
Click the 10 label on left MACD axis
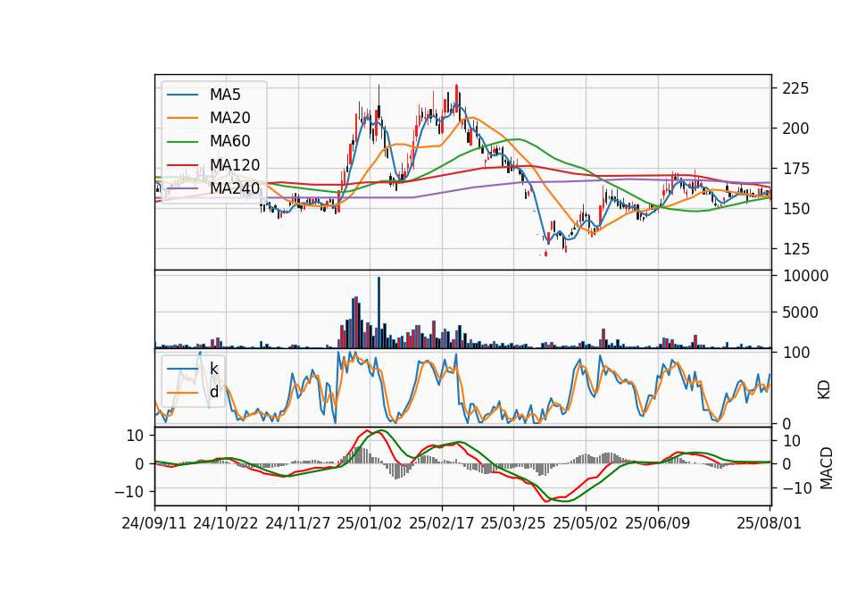pyautogui.click(x=135, y=436)
